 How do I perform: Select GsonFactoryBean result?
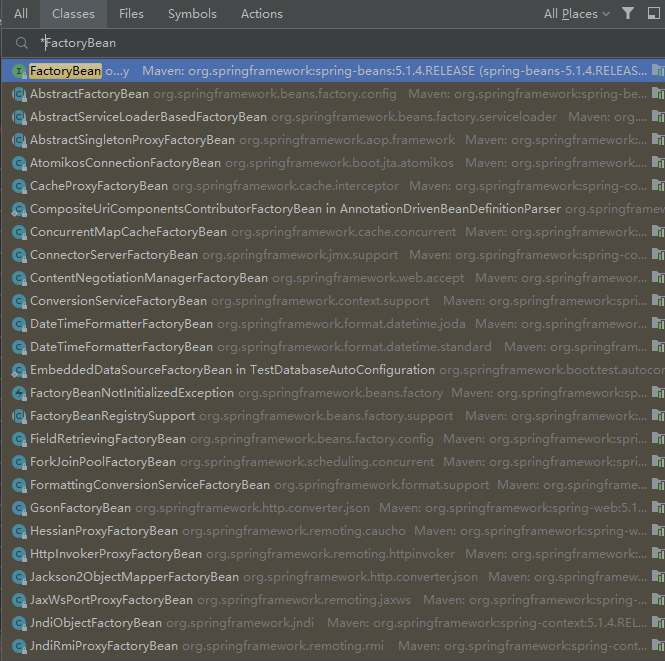coord(333,508)
